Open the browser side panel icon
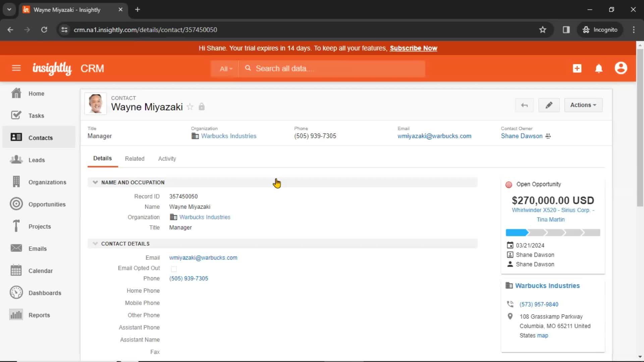Screen dimensions: 644x362 566,30
